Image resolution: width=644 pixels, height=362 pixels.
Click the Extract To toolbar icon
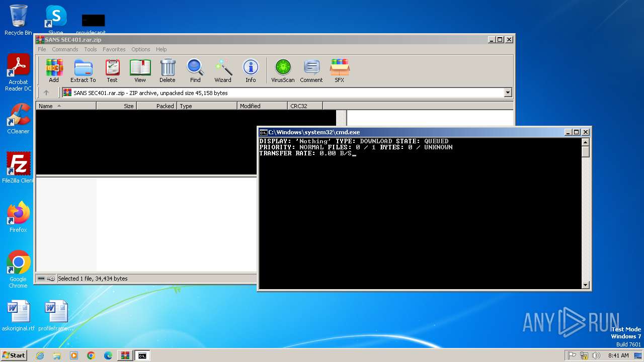pos(83,71)
